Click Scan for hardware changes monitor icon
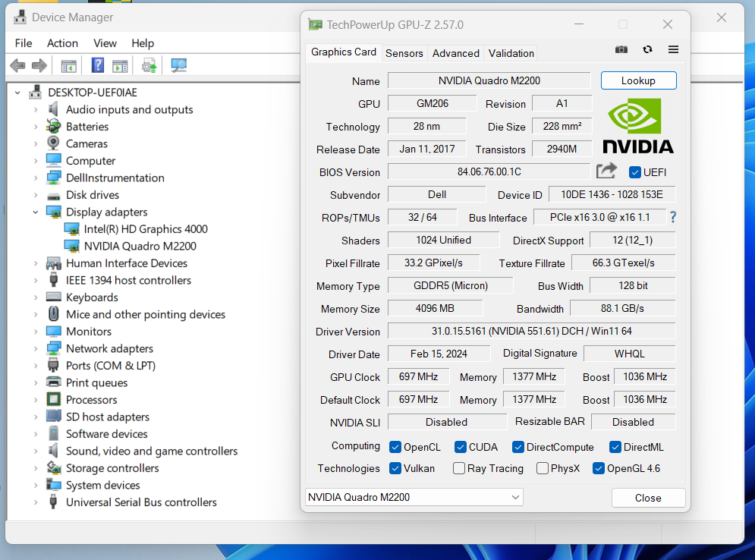Image resolution: width=755 pixels, height=560 pixels. [x=178, y=65]
